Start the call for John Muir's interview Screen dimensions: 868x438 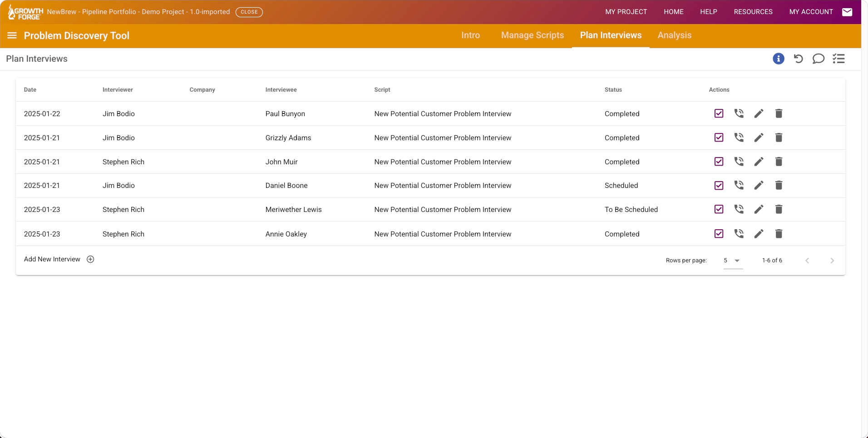click(x=739, y=162)
